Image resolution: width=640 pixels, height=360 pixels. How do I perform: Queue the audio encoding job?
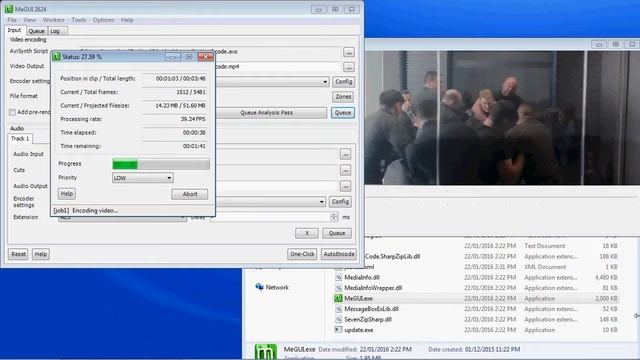[337, 233]
